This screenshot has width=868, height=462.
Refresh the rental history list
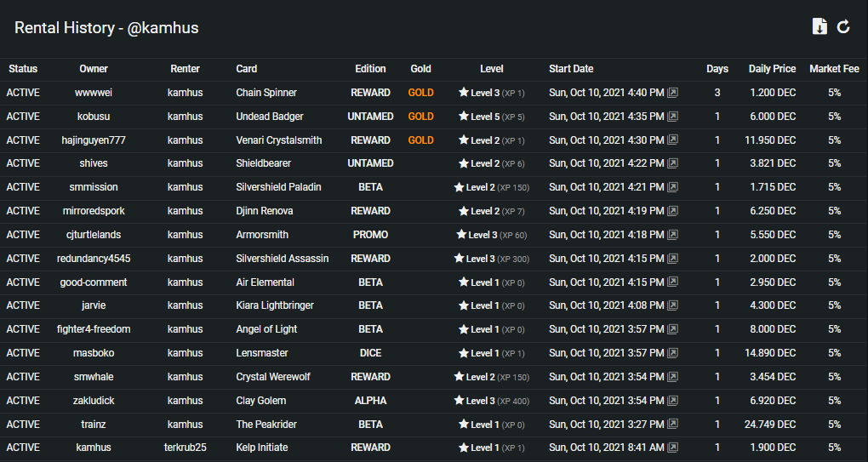843,26
